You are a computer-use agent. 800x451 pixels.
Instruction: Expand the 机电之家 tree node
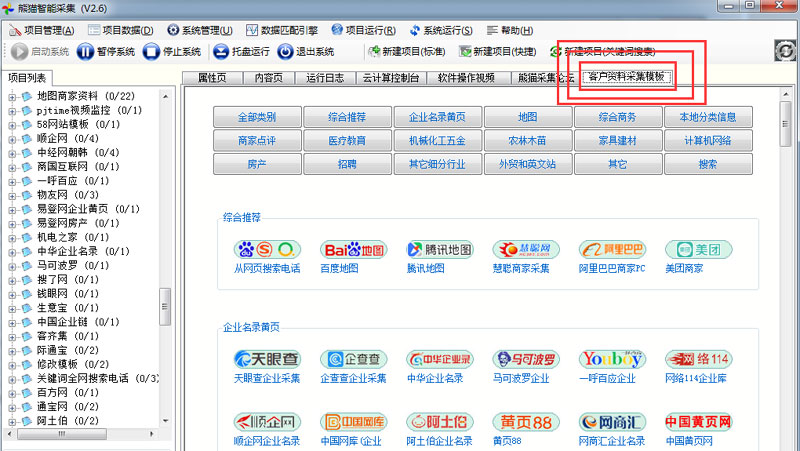(x=12, y=238)
